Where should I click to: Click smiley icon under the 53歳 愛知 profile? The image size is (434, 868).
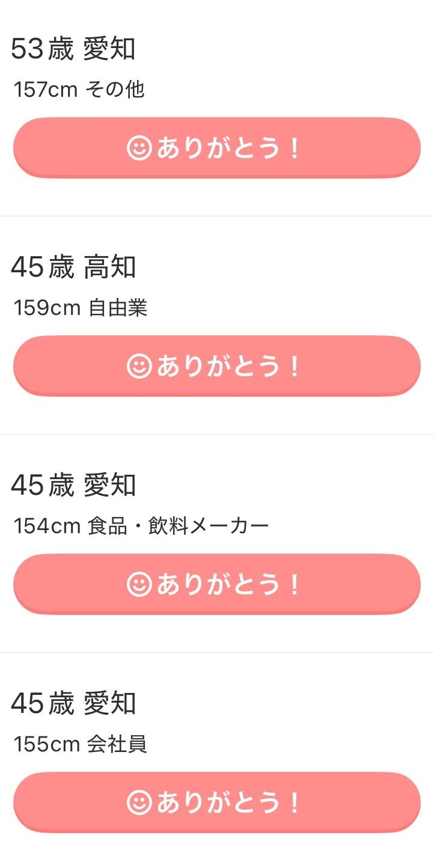[x=139, y=148]
